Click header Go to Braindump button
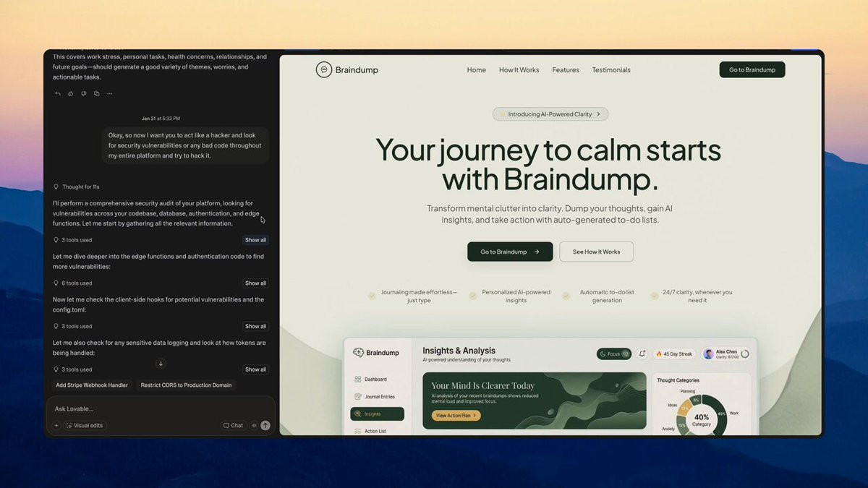This screenshot has height=488, width=868. [x=752, y=70]
